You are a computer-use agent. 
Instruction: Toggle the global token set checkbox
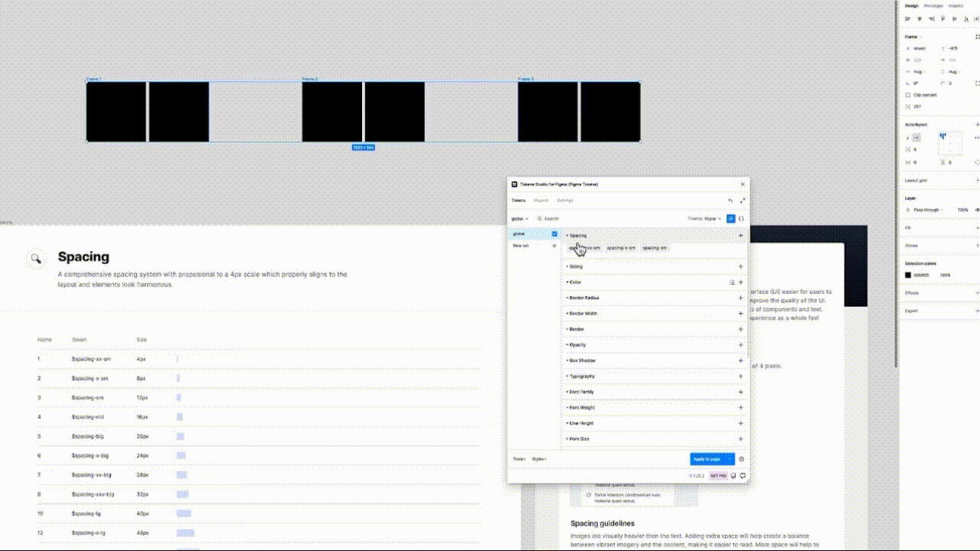click(x=554, y=233)
